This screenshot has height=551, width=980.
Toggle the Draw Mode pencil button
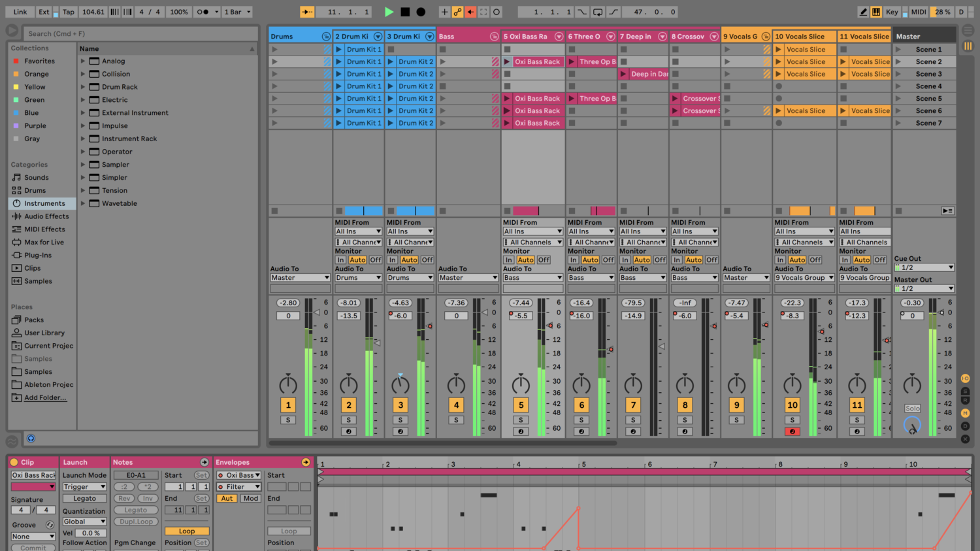pos(863,12)
